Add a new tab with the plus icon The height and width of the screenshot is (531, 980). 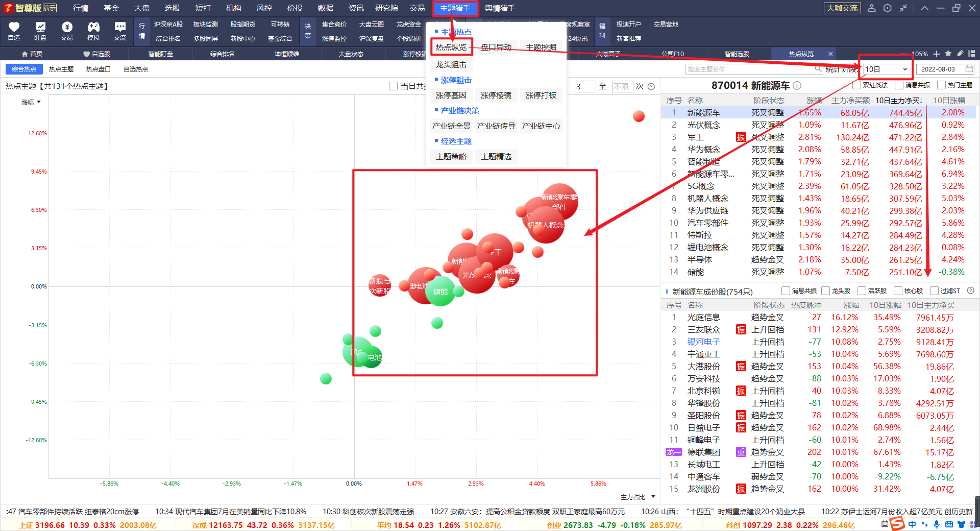937,54
